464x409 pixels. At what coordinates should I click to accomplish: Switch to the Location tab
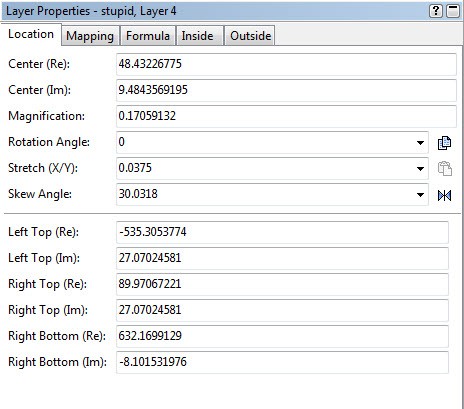click(31, 34)
